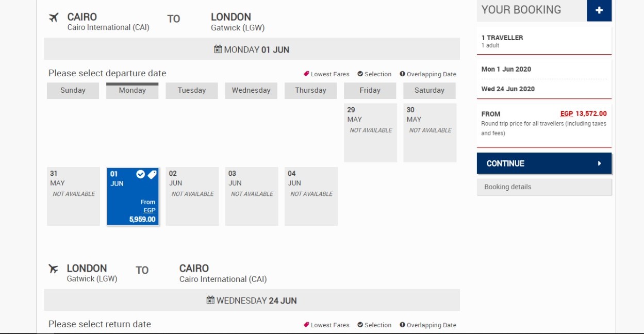Click the Overlapping Date info icon in departure legend
This screenshot has width=644, height=334.
pyautogui.click(x=402, y=74)
